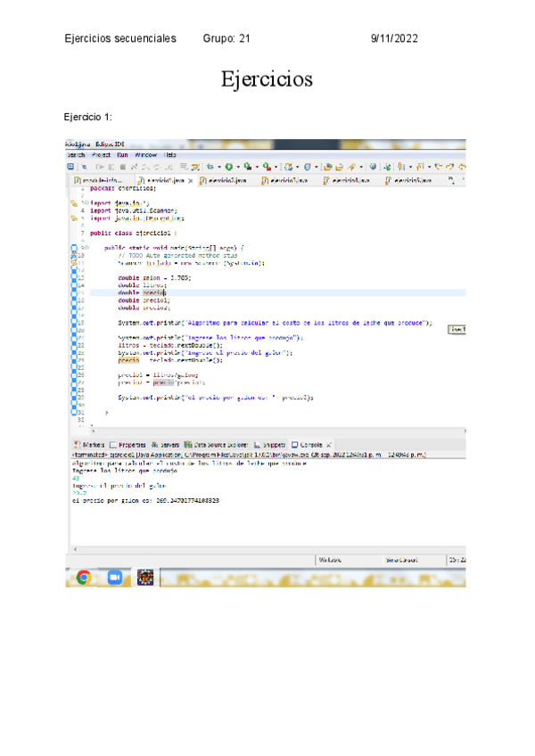The height and width of the screenshot is (756, 535).
Task: Open Google Chrome from the taskbar
Action: [x=83, y=577]
